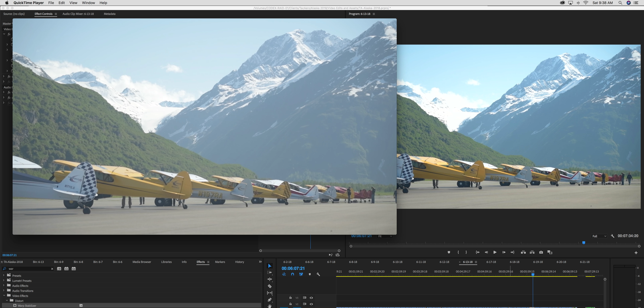Image resolution: width=644 pixels, height=308 pixels.
Task: Click the new custom bin icon in Effects
Action: click(59, 269)
